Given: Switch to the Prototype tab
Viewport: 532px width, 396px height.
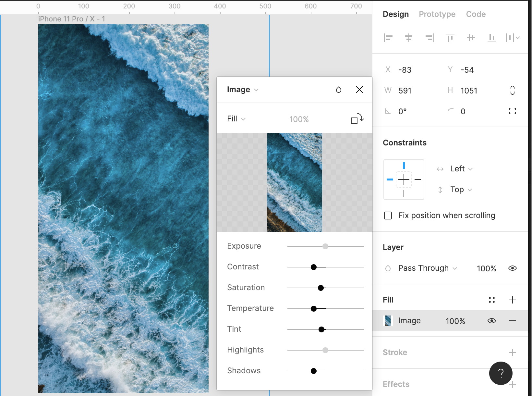Looking at the screenshot, I should 437,14.
